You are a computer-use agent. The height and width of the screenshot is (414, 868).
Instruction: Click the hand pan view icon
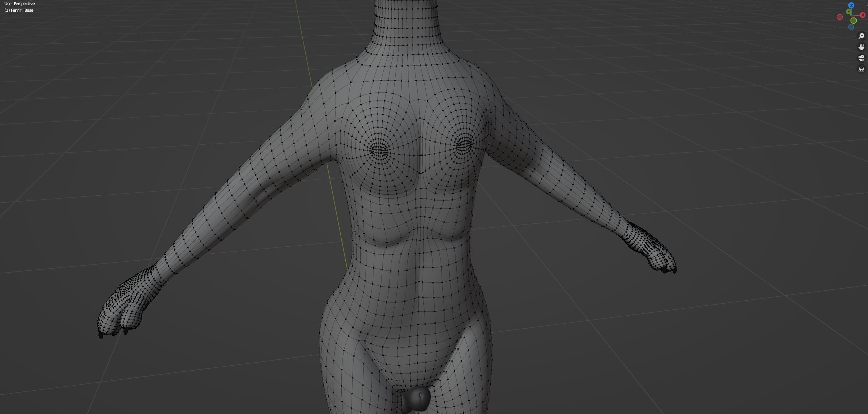(861, 47)
